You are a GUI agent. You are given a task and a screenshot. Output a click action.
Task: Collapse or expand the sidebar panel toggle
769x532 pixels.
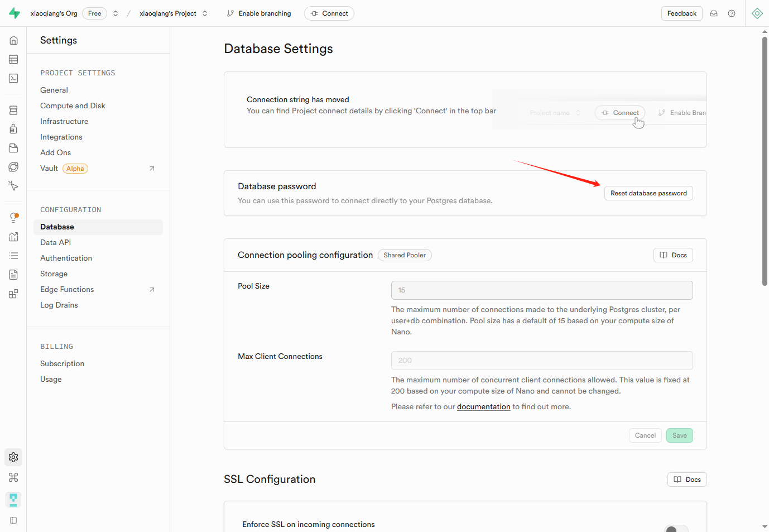coord(13,520)
